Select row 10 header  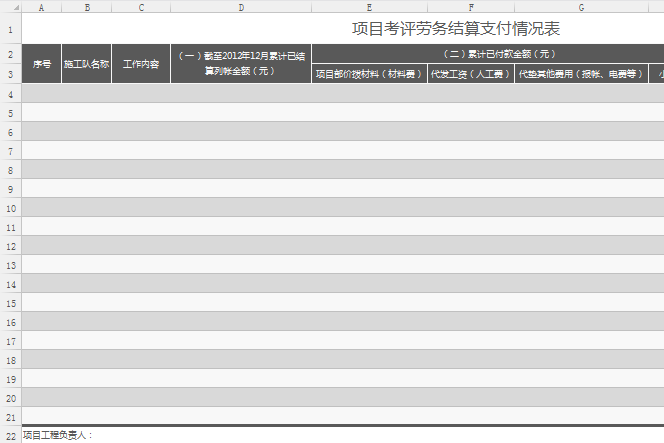tap(10, 208)
